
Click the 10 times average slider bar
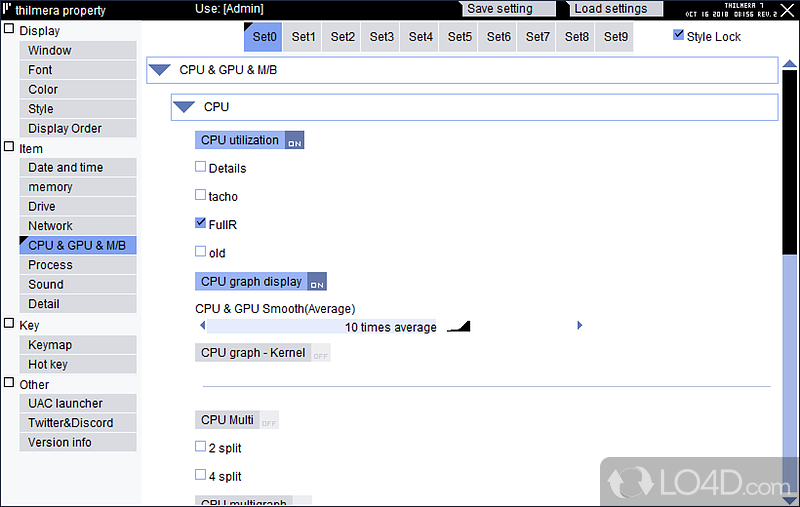322,326
